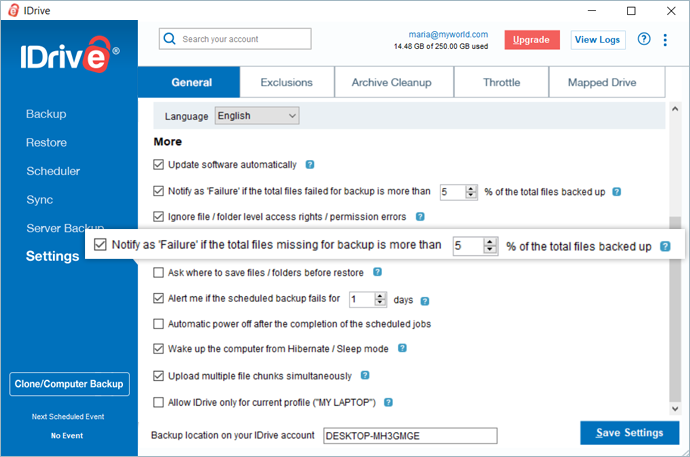Screen dimensions: 690x457
Task: Open the Throttle tab
Action: coord(501,82)
